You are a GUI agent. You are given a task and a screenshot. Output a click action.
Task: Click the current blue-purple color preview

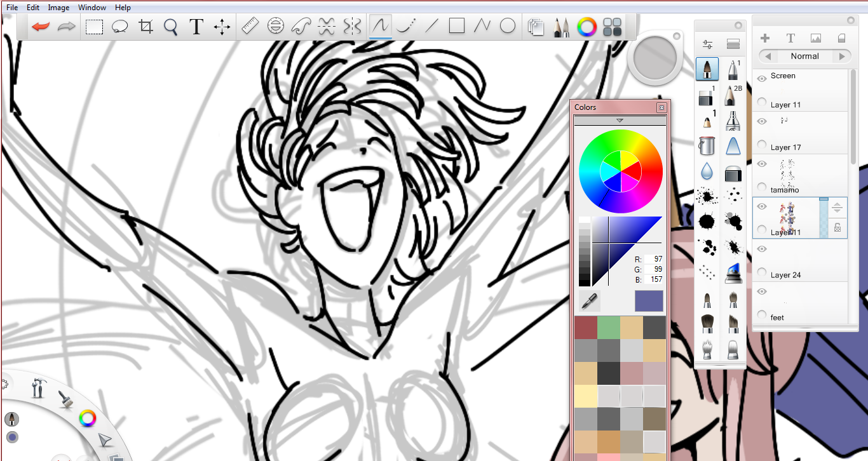[649, 301]
